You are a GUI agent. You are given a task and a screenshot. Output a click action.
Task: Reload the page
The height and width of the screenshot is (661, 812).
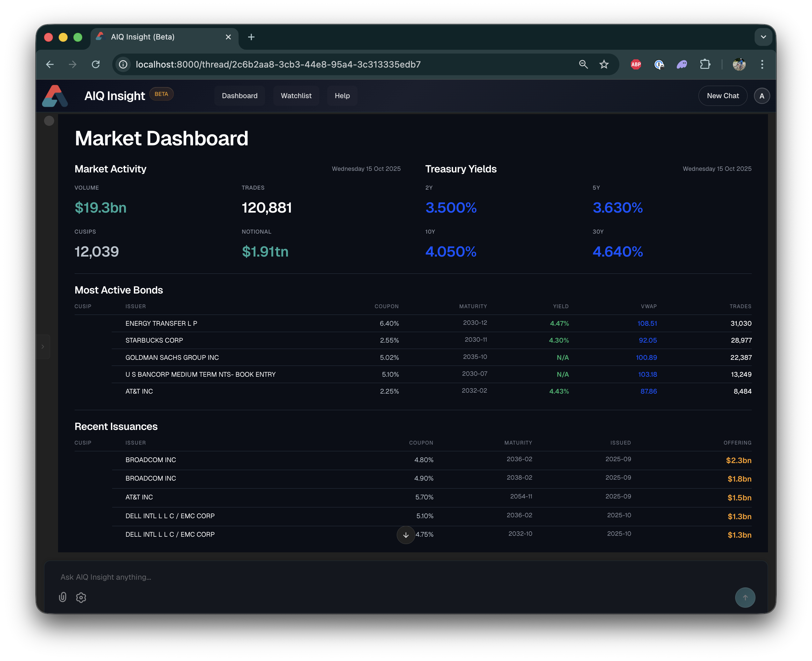pos(96,64)
